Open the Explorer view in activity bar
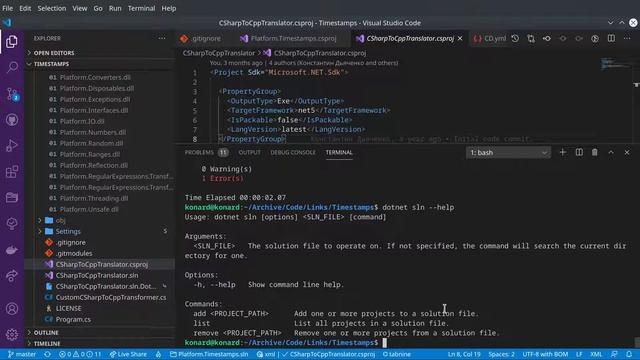 click(x=12, y=42)
